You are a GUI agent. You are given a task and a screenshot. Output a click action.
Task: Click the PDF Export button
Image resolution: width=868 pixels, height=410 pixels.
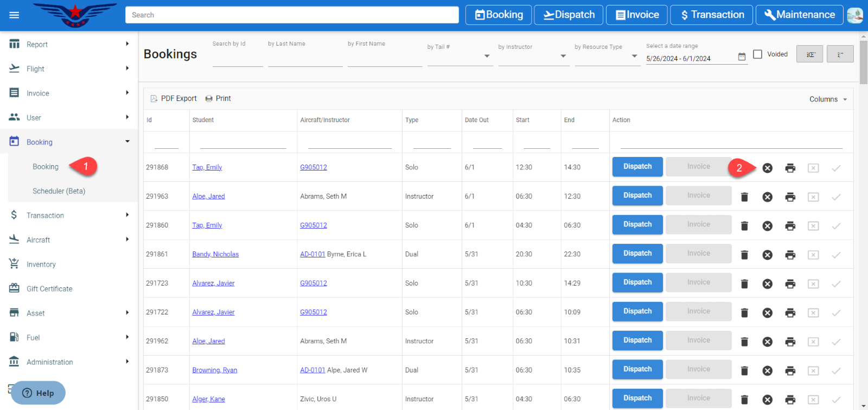coord(174,99)
